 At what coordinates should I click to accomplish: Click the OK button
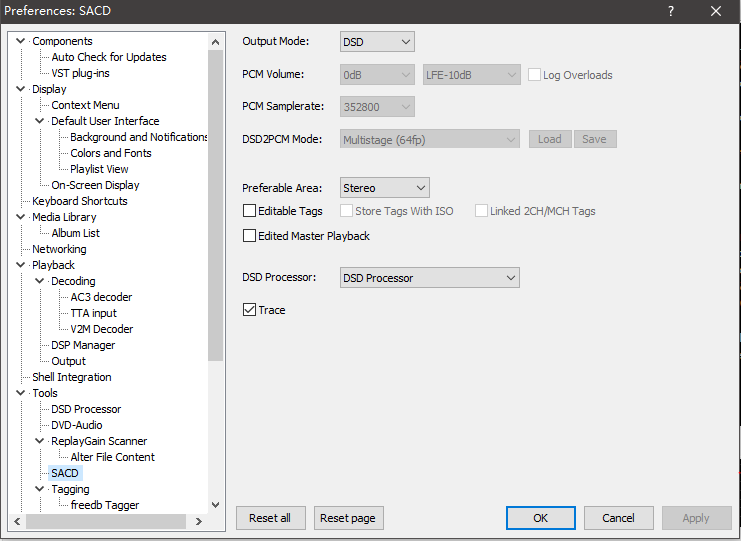[x=540, y=518]
